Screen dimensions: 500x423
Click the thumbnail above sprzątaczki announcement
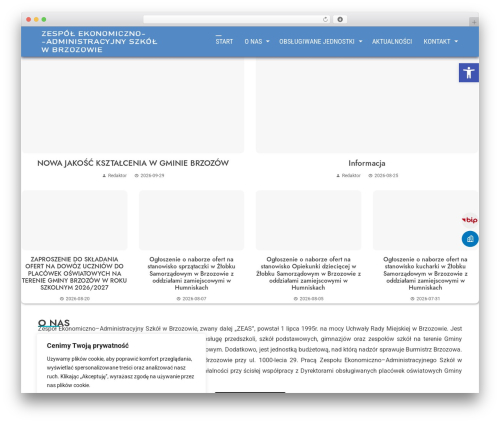point(192,220)
